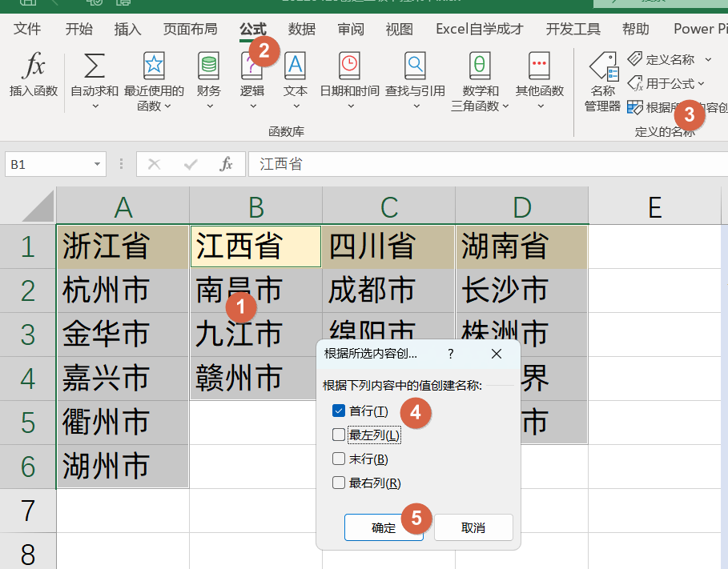This screenshot has height=569, width=728.
Task: Expand the AutoSum dropdown arrow
Action: point(95,106)
